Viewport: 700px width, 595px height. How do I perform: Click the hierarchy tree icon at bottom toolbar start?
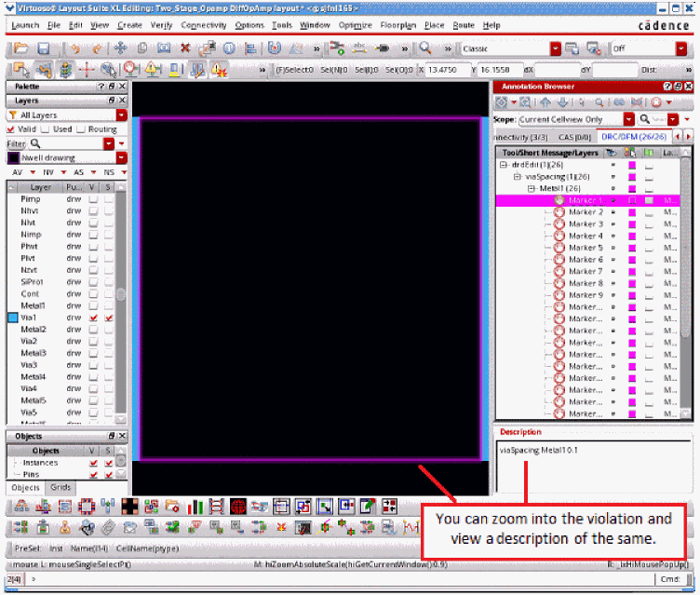click(x=21, y=507)
